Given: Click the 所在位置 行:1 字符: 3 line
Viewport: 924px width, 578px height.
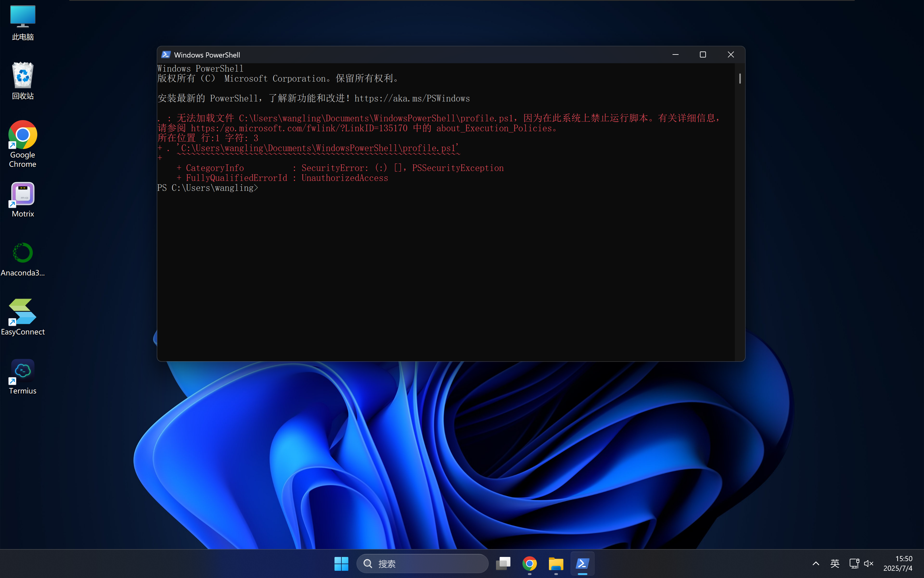Looking at the screenshot, I should [x=208, y=138].
